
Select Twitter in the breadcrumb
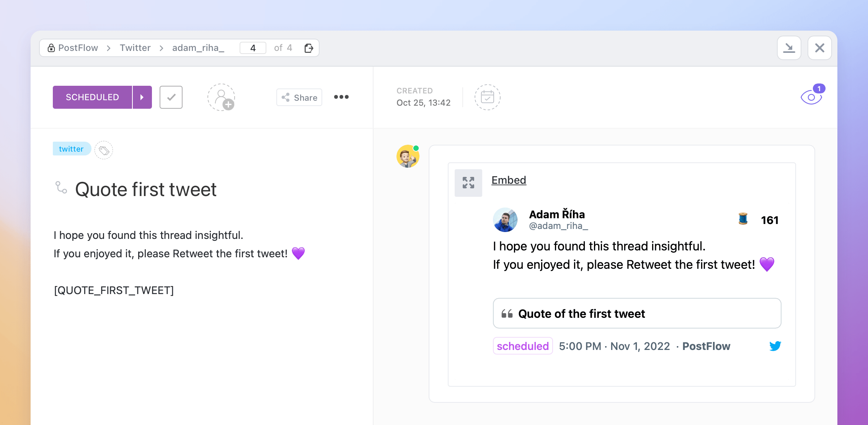[135, 47]
